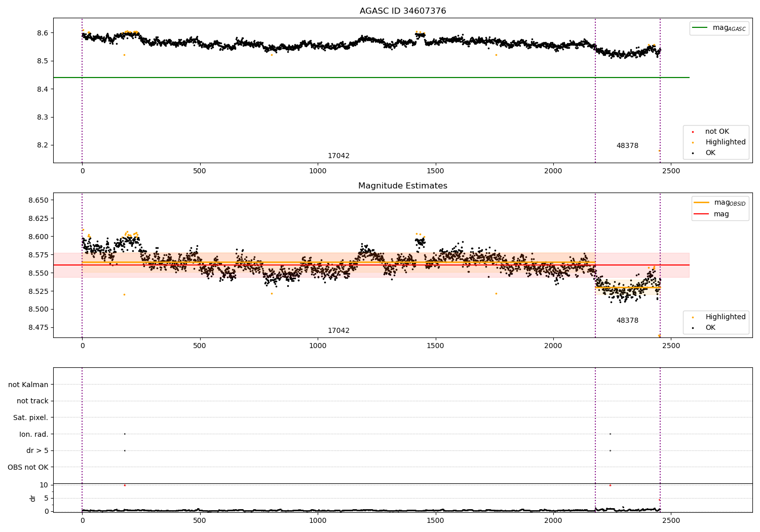
Task: Select the mag AGASC legend entry
Action: 719,28
